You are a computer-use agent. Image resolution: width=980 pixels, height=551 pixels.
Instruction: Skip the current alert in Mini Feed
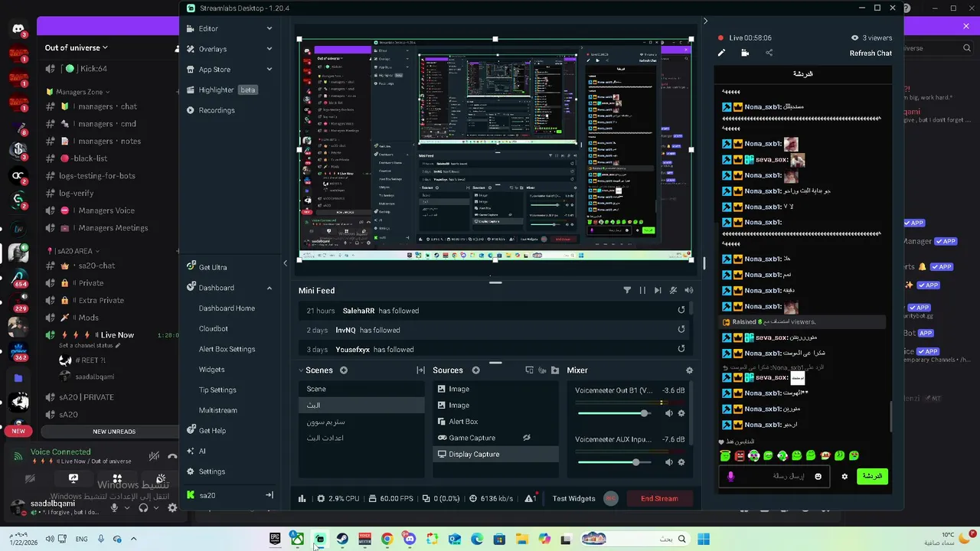tap(658, 291)
